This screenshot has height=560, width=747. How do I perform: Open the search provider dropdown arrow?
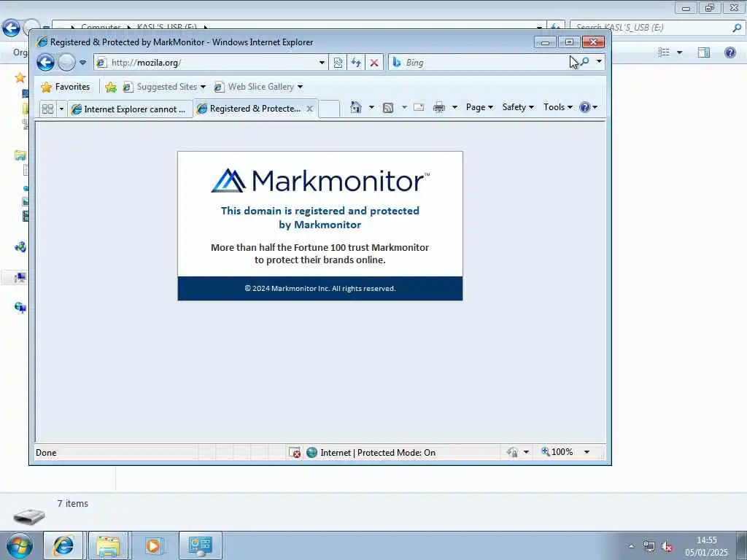point(599,62)
